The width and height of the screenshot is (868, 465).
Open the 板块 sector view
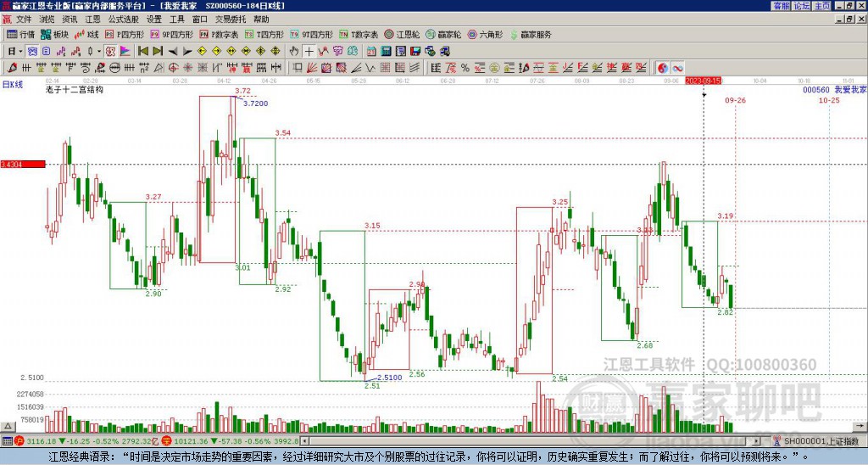pyautogui.click(x=54, y=34)
